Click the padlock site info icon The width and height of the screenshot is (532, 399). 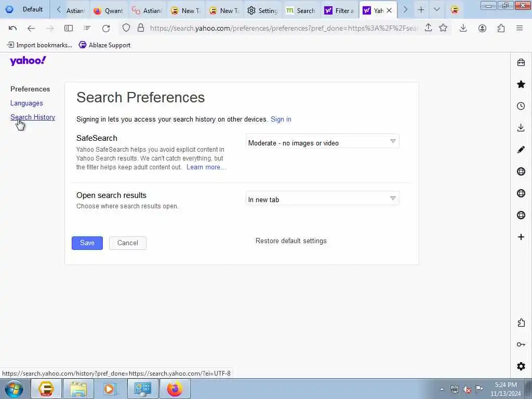(x=141, y=28)
